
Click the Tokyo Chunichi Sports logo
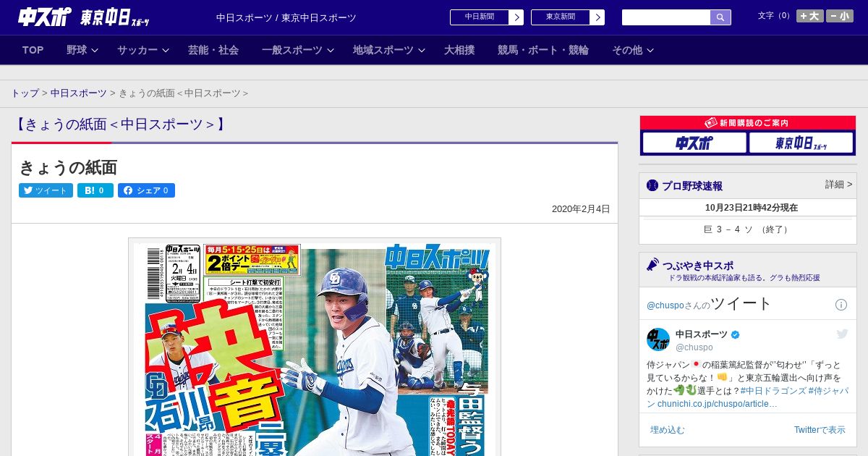point(115,17)
